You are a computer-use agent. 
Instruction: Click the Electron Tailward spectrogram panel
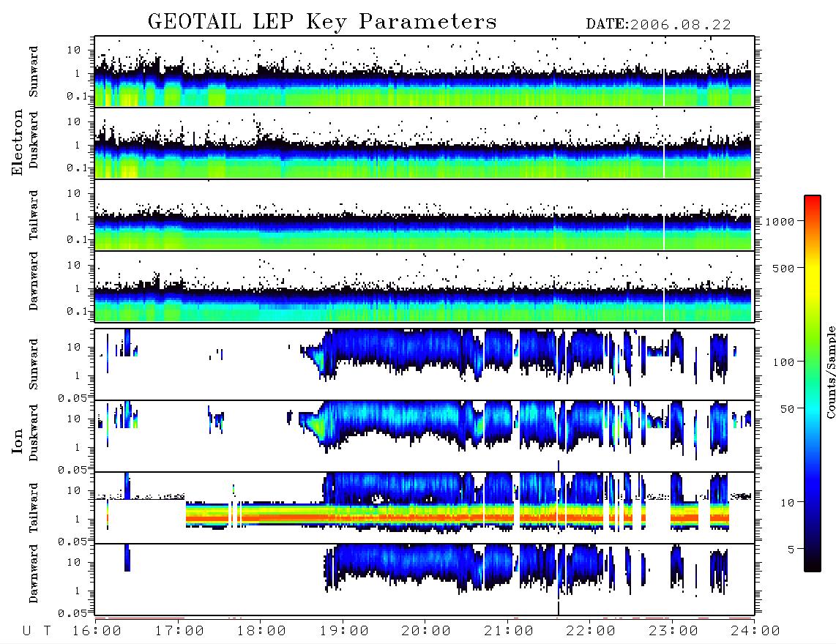pos(425,215)
